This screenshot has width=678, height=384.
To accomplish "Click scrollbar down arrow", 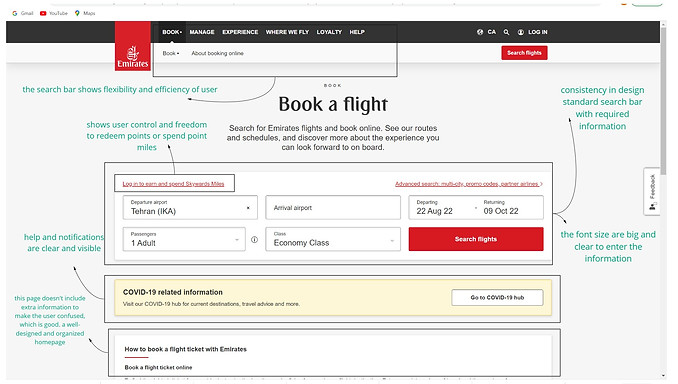I will pos(663,376).
